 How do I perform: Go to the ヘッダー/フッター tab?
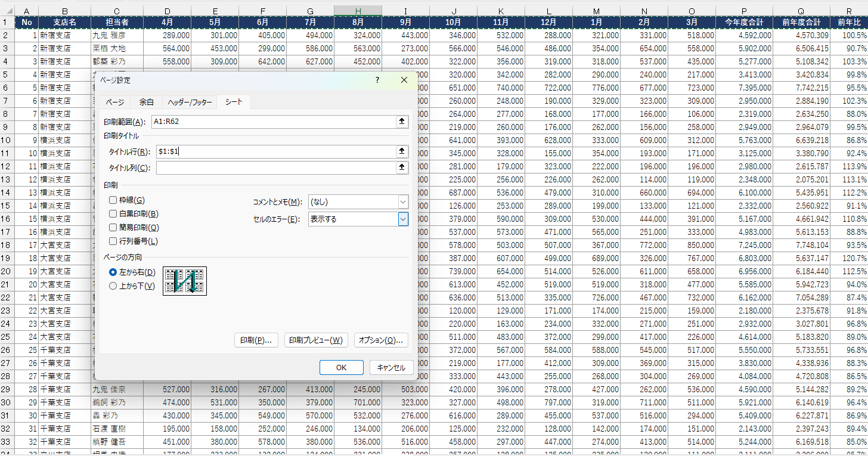[x=190, y=102]
